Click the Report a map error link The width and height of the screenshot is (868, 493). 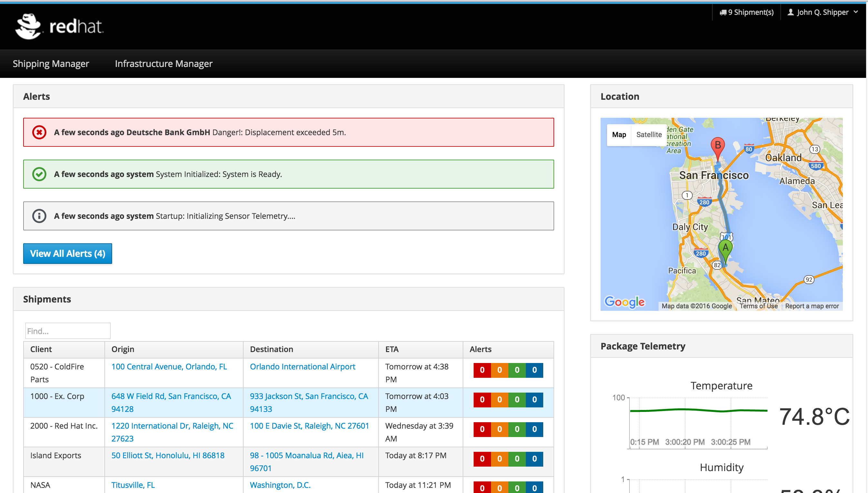pos(812,306)
